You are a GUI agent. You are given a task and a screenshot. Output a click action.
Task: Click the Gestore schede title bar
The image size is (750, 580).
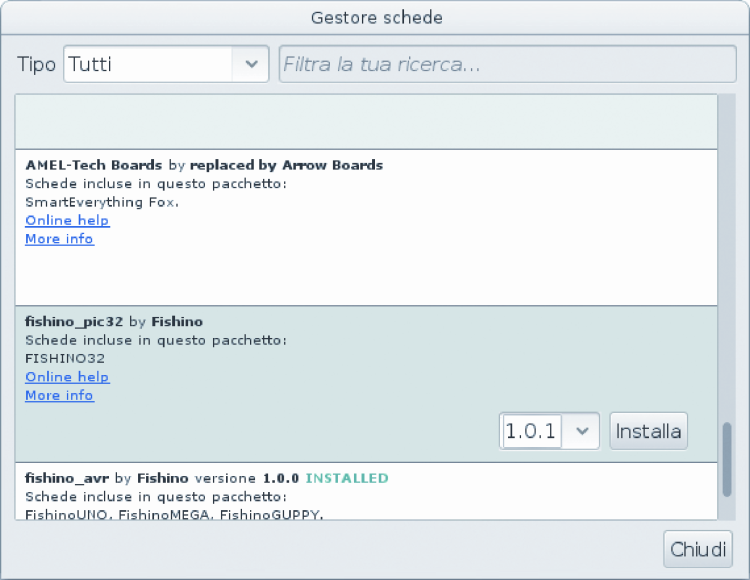pyautogui.click(x=375, y=17)
